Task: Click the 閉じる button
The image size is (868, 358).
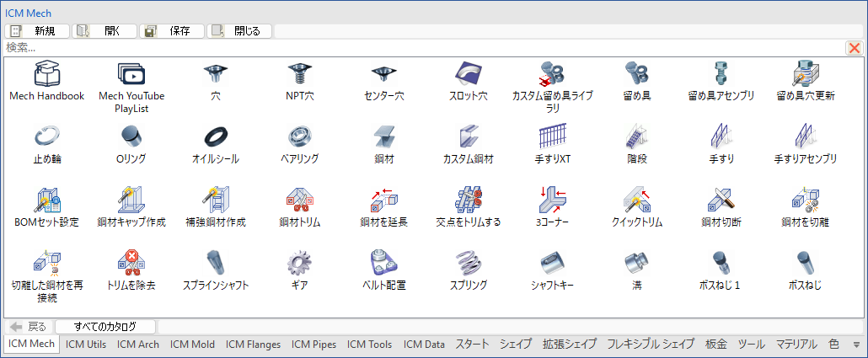Action: click(239, 31)
